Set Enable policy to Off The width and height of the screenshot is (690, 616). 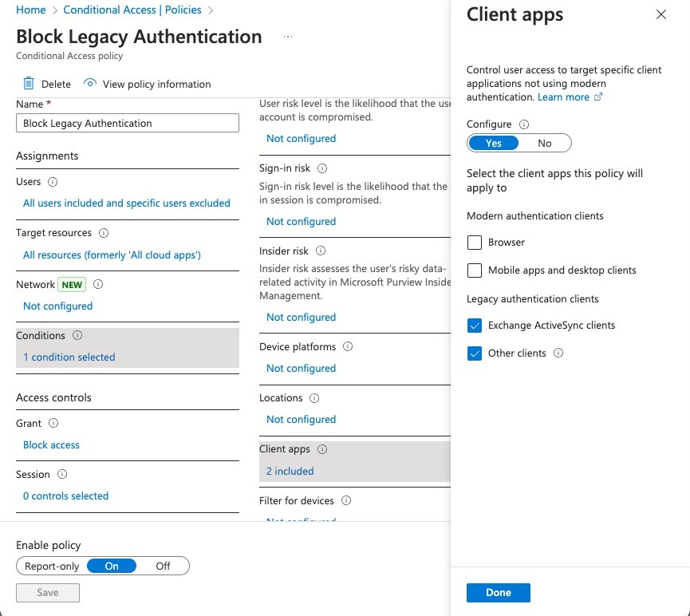click(x=163, y=567)
